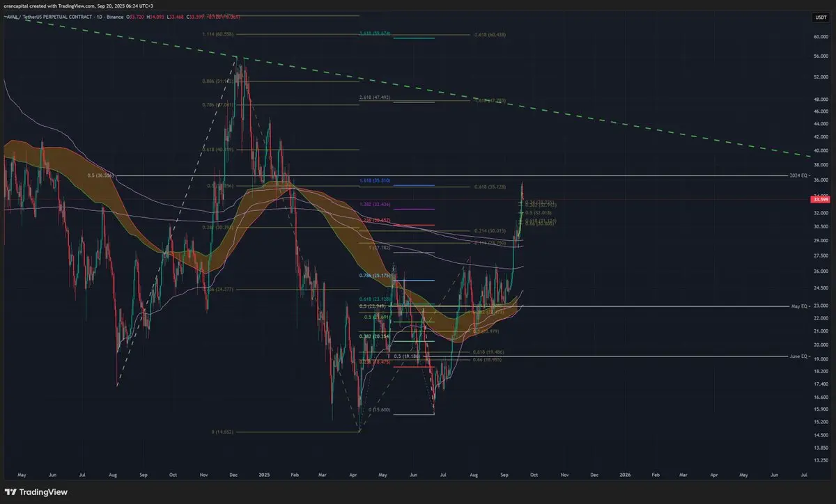Viewport: 836px width, 504px height.
Task: Select the 0.618 (19.486) Fibonacci label
Action: coord(488,352)
